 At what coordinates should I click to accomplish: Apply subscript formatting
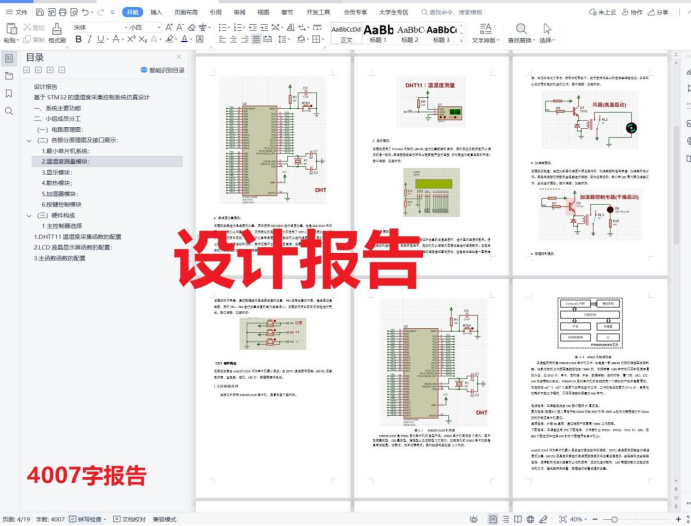click(x=142, y=39)
